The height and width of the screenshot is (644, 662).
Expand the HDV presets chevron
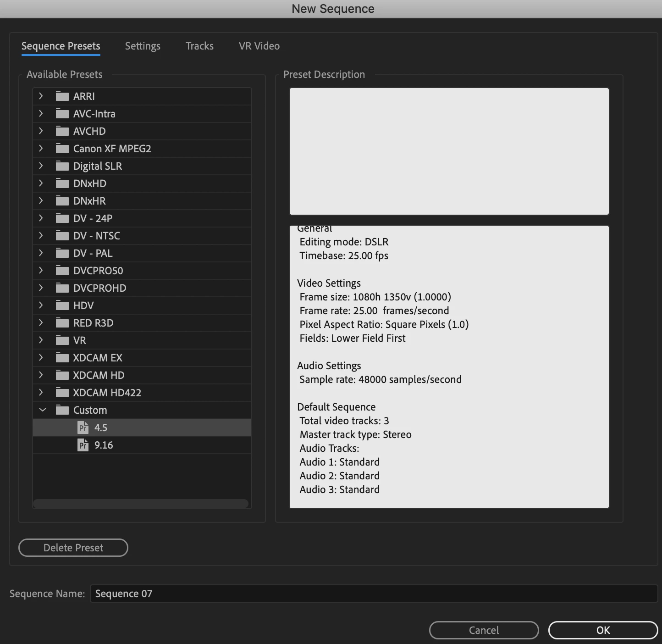coord(41,305)
